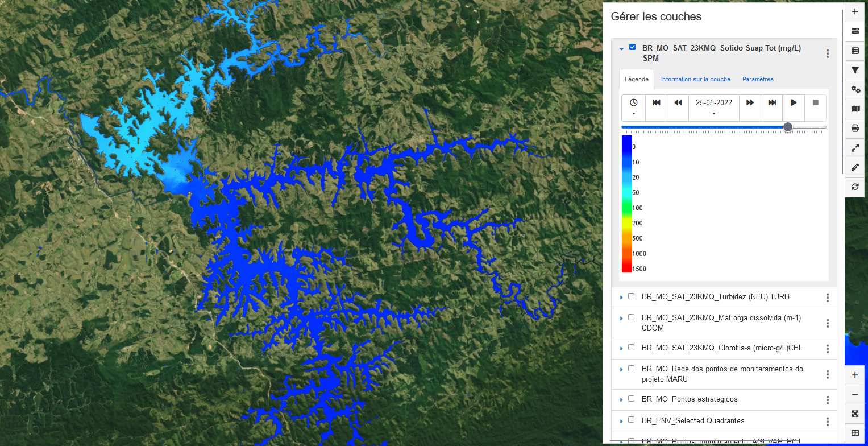868x446 pixels.
Task: Open the attribute table icon
Action: coord(855,51)
